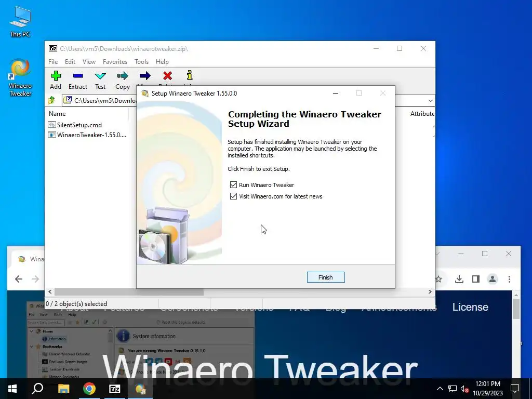
Task: Close the Chrome window
Action: coord(509,254)
